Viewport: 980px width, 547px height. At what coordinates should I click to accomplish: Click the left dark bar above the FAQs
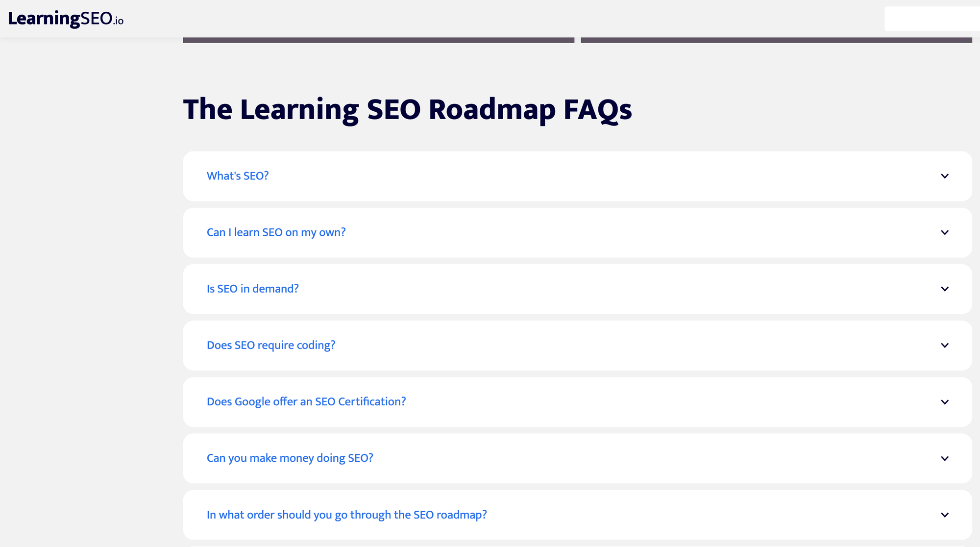378,40
